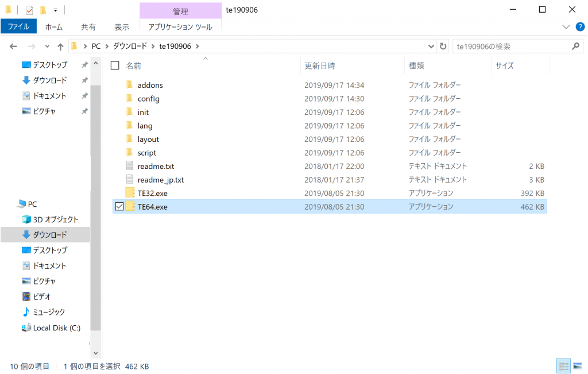The width and height of the screenshot is (588, 374).
Task: Open アプリケーション ツール ribbon tab
Action: click(x=180, y=27)
